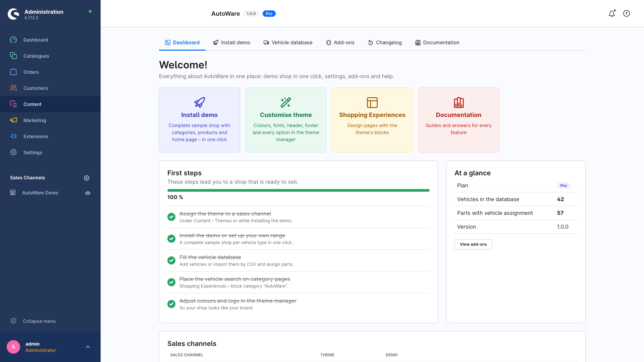Click the Extensions plug icon
The image size is (644, 362).
13,136
